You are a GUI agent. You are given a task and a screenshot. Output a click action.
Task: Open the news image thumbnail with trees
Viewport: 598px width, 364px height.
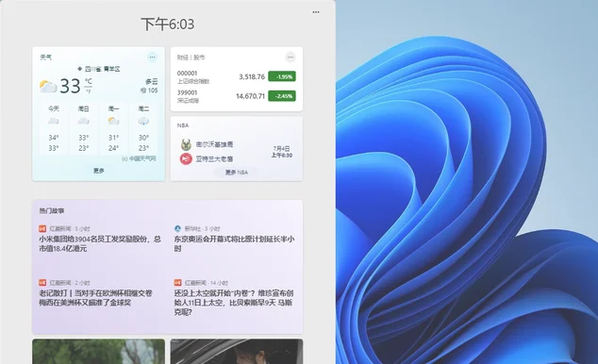click(x=99, y=352)
